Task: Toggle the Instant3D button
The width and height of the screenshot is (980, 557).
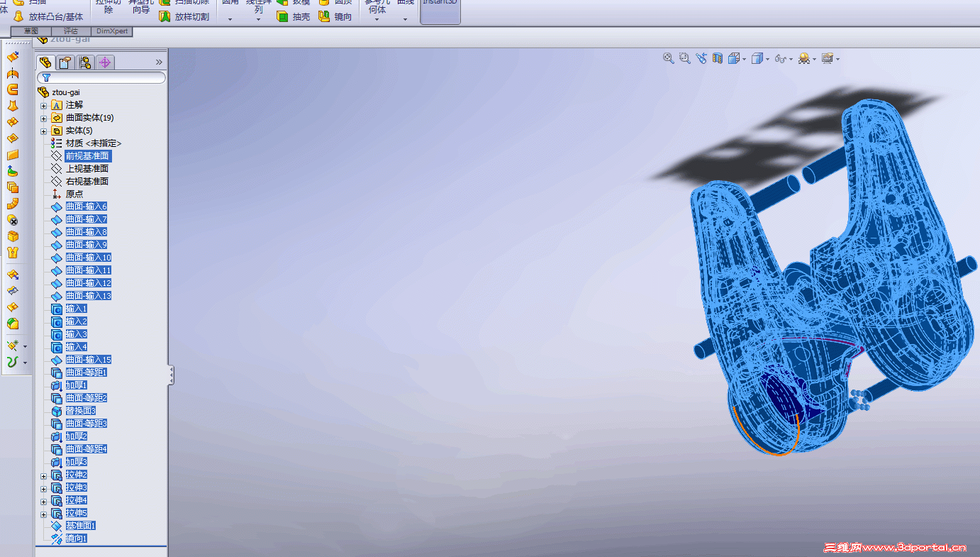Action: (440, 11)
